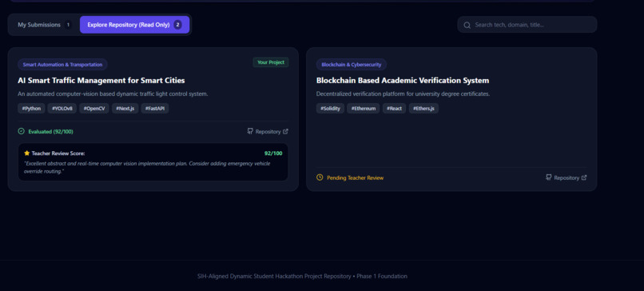The image size is (644, 291).
Task: Click the Evaluated (92/100) status text
Action: [50, 132]
